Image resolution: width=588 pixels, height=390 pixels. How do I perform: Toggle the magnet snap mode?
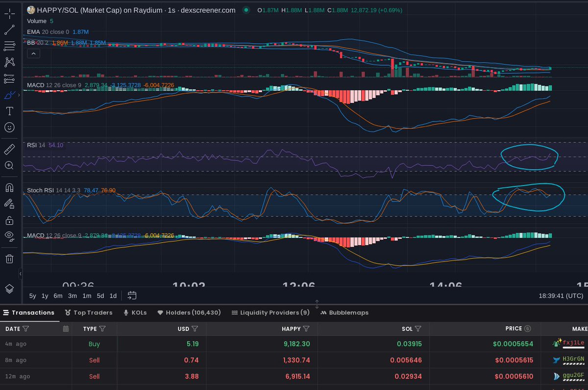point(9,187)
